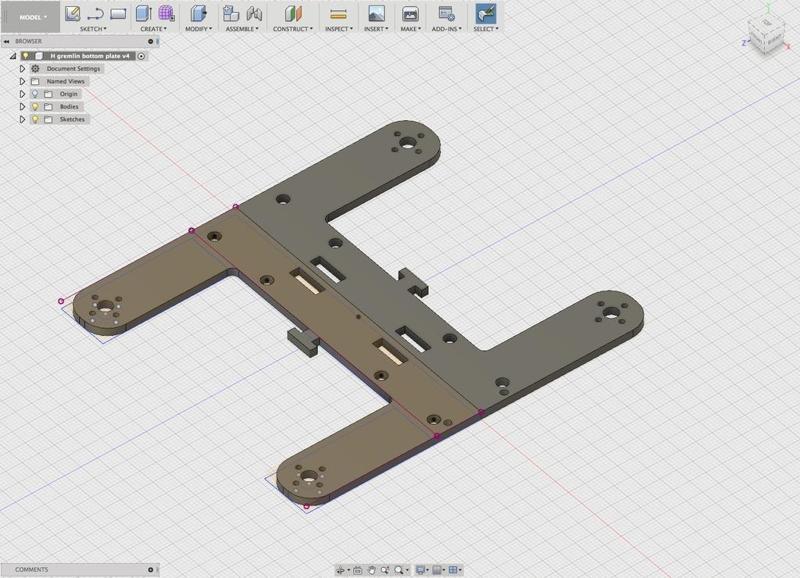Viewport: 800px width, 578px height.
Task: Click the Pan hand icon
Action: 372,570
